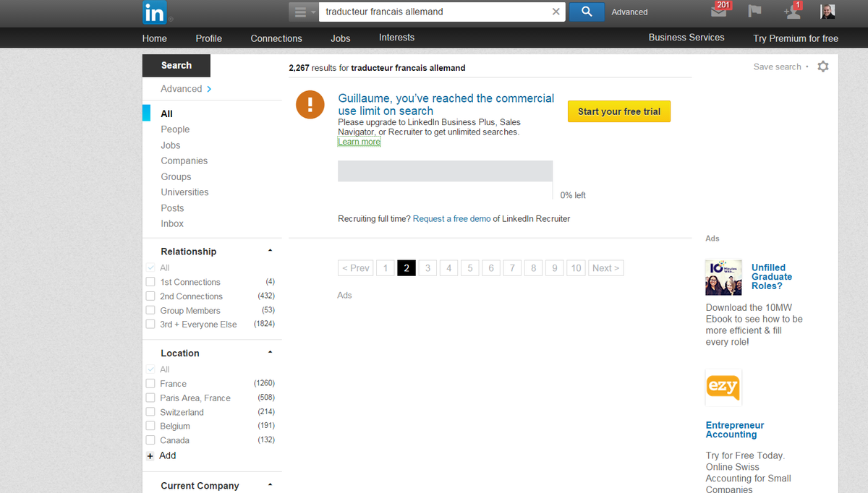This screenshot has width=868, height=493.
Task: Filter results by Inbox
Action: point(172,224)
